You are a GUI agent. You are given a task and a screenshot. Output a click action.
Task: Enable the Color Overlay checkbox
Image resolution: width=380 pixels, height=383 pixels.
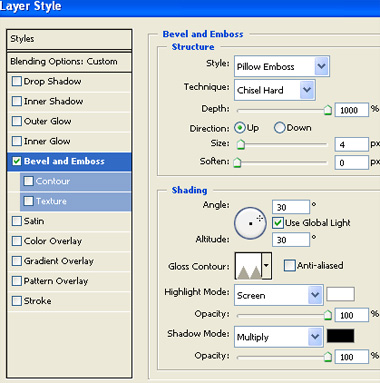point(17,241)
